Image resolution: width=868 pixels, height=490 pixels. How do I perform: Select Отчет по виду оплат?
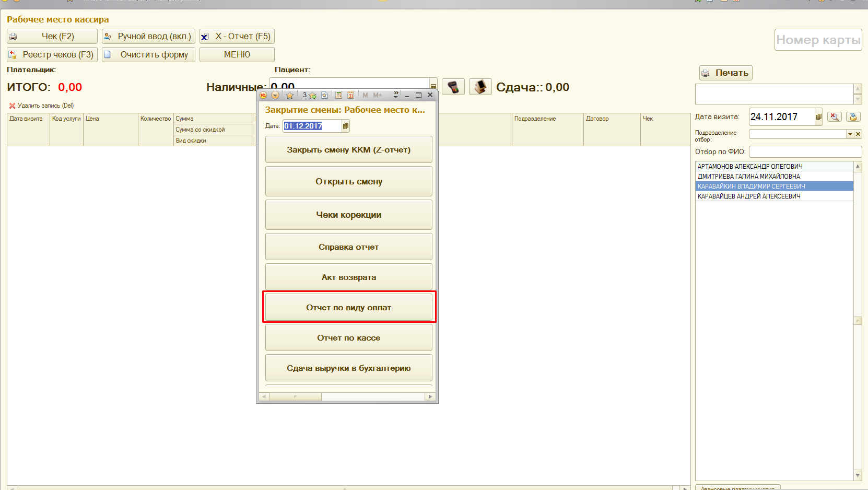[x=348, y=308]
